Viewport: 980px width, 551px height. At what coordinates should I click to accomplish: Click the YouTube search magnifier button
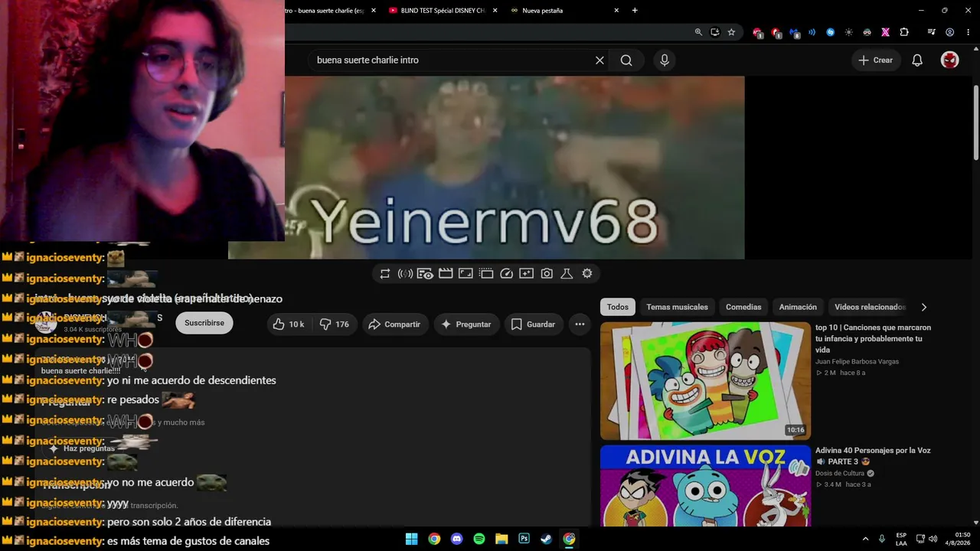click(x=626, y=60)
